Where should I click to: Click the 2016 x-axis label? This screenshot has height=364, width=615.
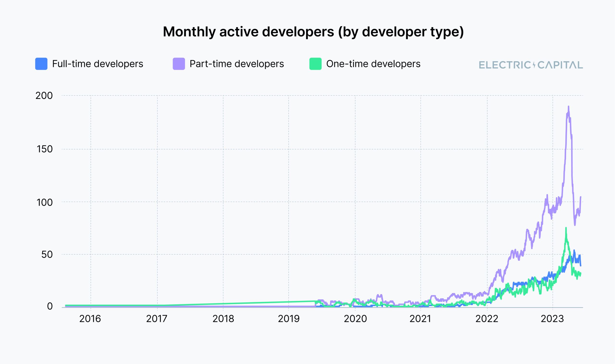click(90, 319)
